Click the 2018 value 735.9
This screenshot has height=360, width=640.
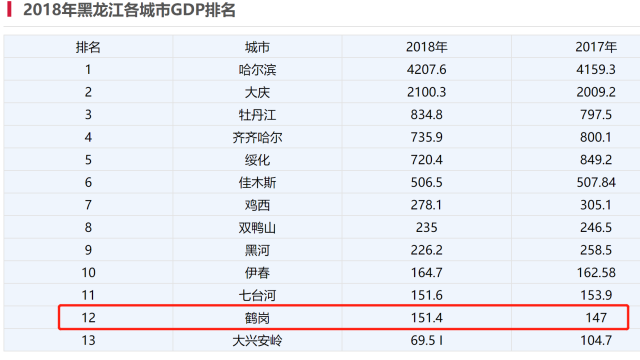point(427,137)
